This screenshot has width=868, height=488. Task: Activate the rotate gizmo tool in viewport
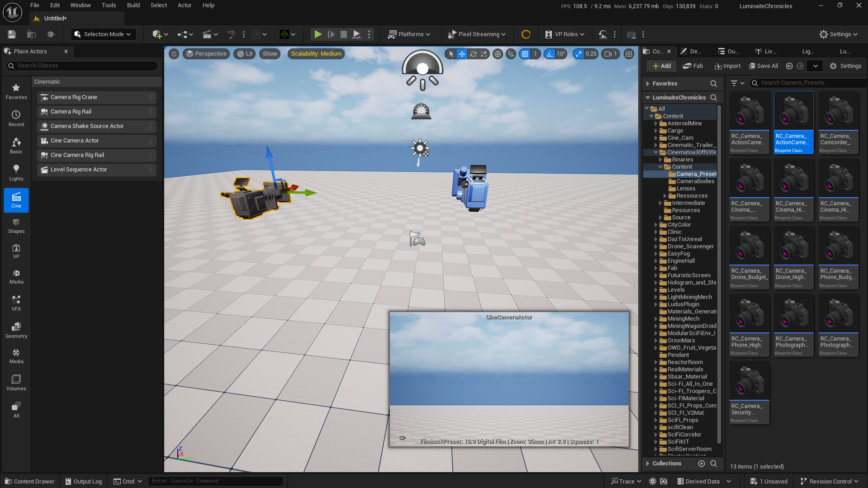coord(473,54)
